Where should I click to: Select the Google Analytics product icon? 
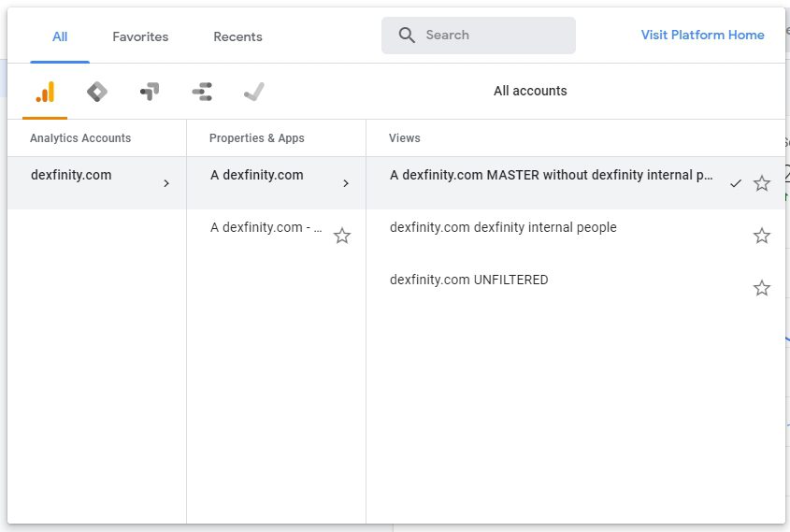pos(45,92)
